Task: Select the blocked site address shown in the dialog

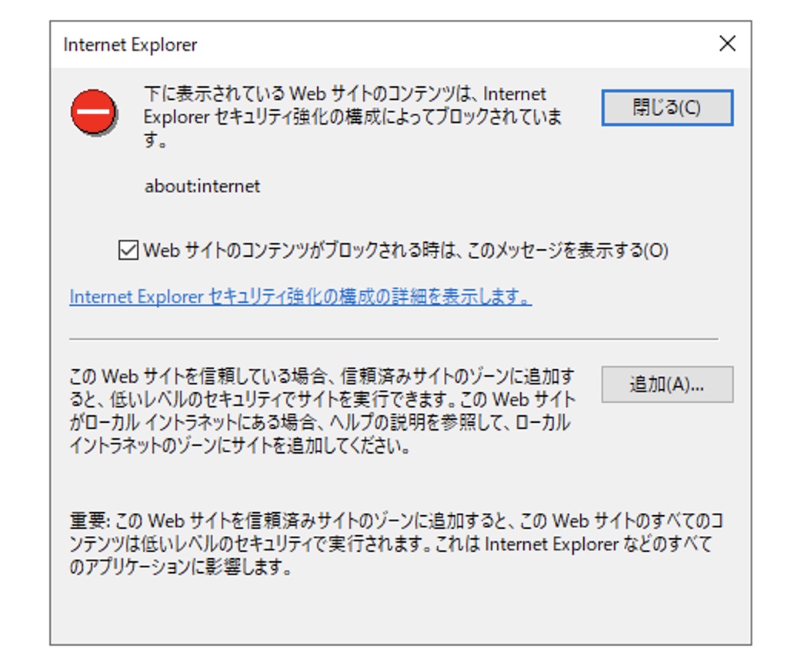Action: click(x=203, y=185)
